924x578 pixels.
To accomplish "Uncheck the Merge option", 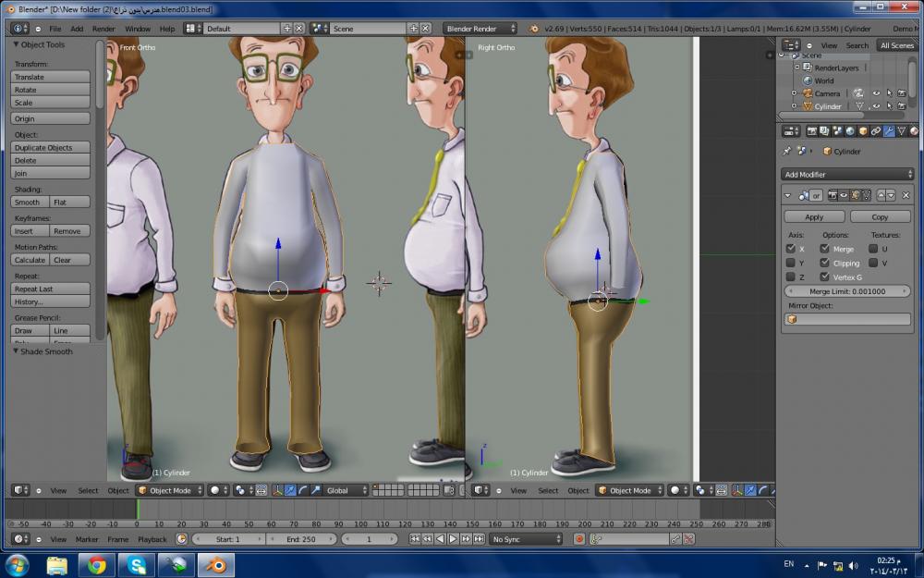I will coord(824,249).
